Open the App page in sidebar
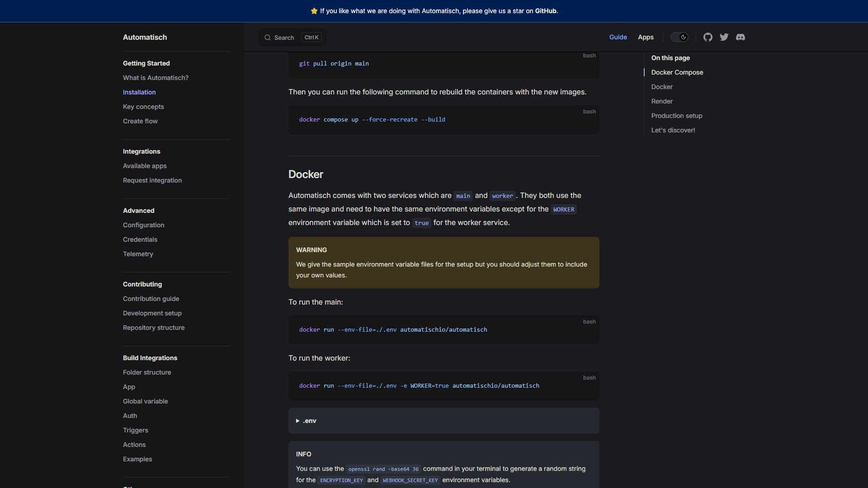Viewport: 868px width, 488px height. click(x=129, y=387)
